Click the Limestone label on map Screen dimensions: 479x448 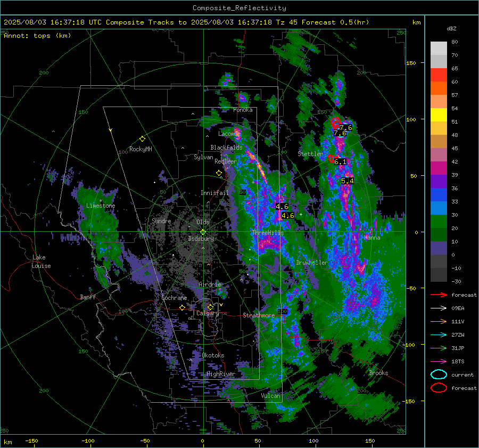(101, 206)
